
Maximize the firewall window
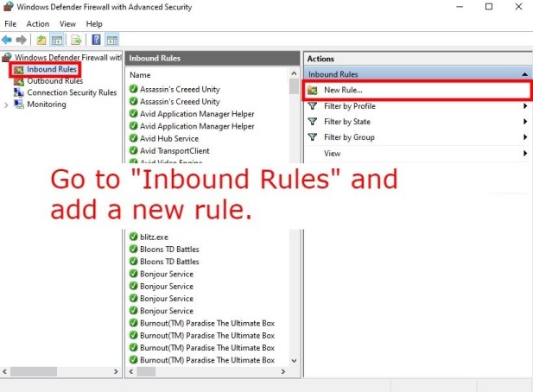tap(489, 7)
